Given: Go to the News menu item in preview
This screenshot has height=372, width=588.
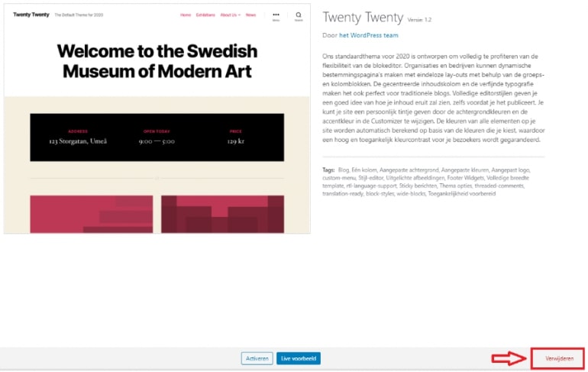Looking at the screenshot, I should 250,15.
